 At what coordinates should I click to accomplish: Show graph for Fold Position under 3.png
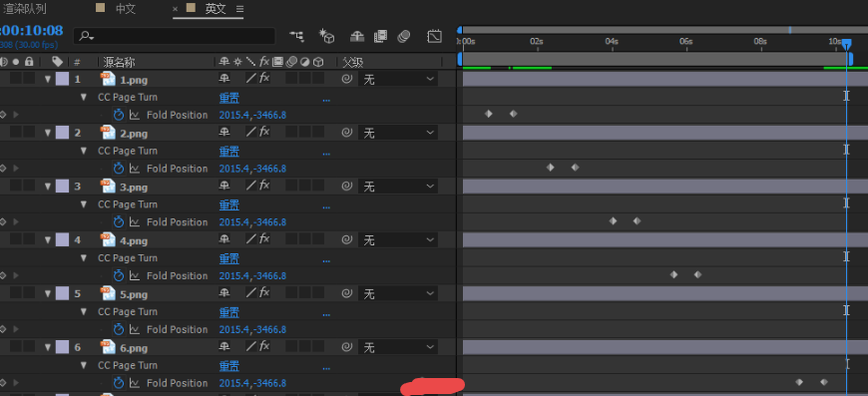point(135,221)
